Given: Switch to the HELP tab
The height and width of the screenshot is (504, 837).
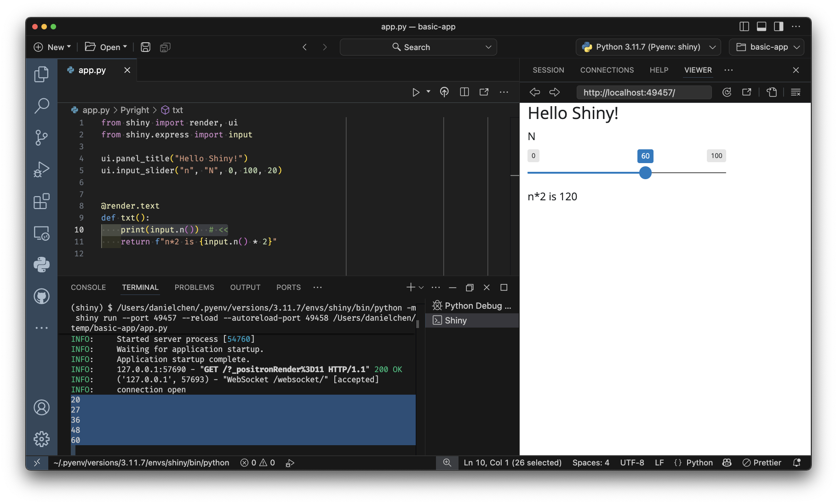Looking at the screenshot, I should click(x=659, y=70).
